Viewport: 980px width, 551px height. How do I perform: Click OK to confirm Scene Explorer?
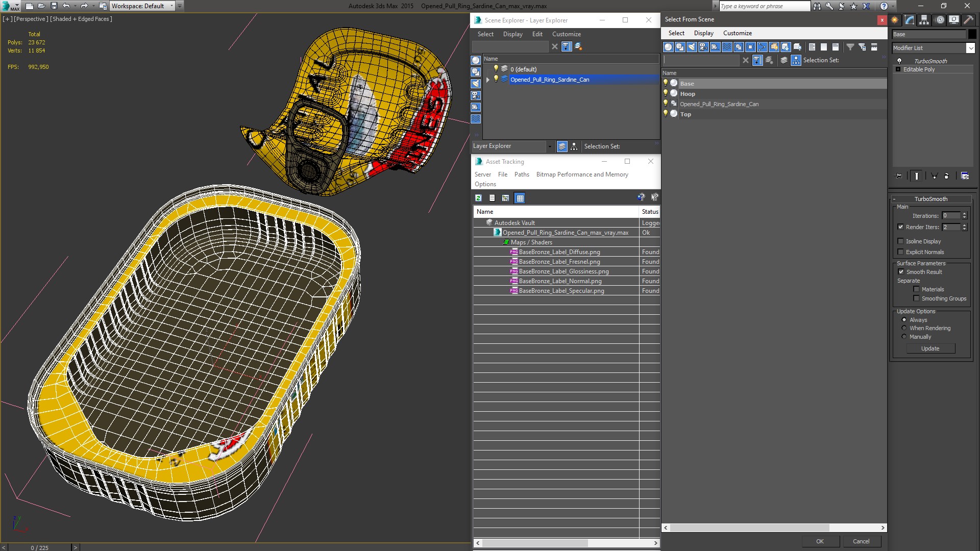819,541
